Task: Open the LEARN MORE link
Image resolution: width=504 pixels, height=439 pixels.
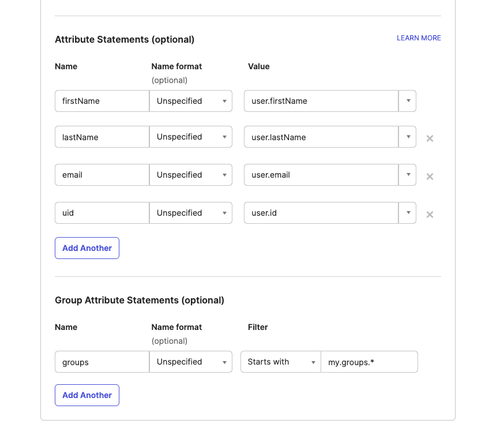Action: pyautogui.click(x=419, y=37)
